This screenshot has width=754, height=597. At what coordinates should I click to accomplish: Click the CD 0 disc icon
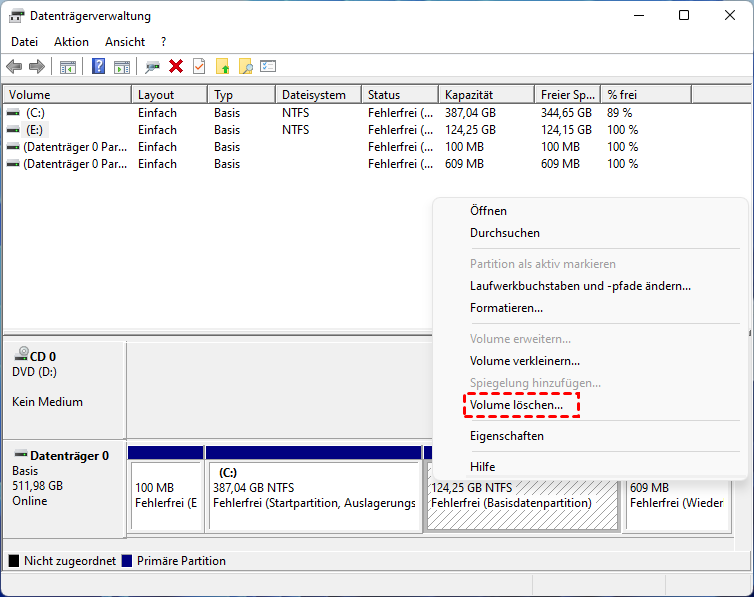coord(21,354)
